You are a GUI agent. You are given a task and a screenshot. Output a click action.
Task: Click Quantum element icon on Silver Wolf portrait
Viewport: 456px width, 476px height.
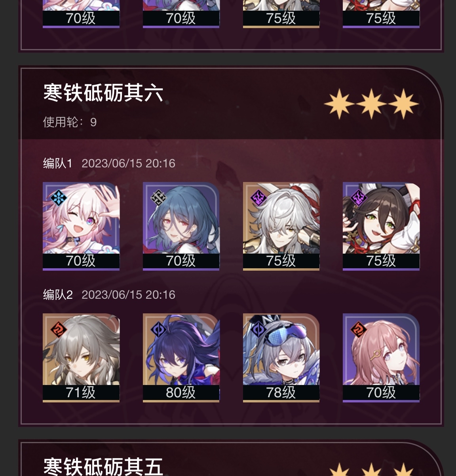(258, 329)
